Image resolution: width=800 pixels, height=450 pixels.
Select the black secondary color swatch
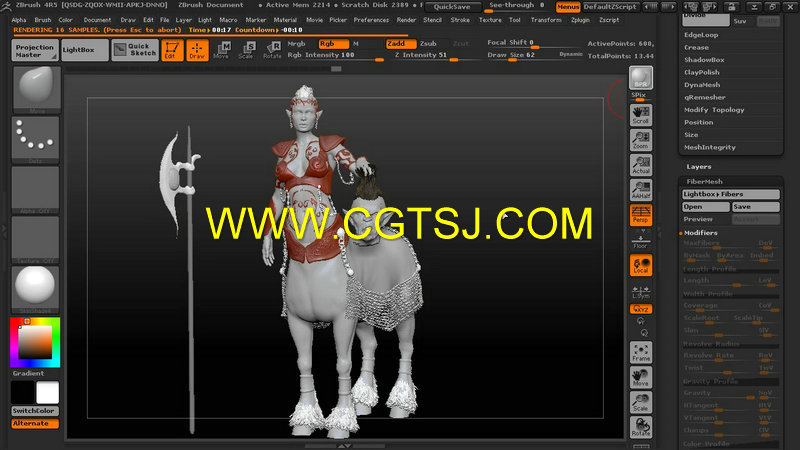pyautogui.click(x=23, y=393)
